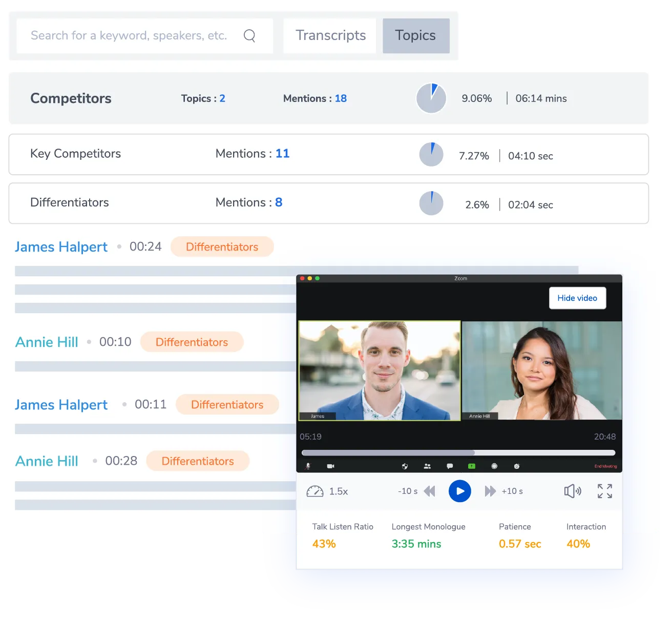Click the Patience 0.57 sec value

[x=520, y=544]
